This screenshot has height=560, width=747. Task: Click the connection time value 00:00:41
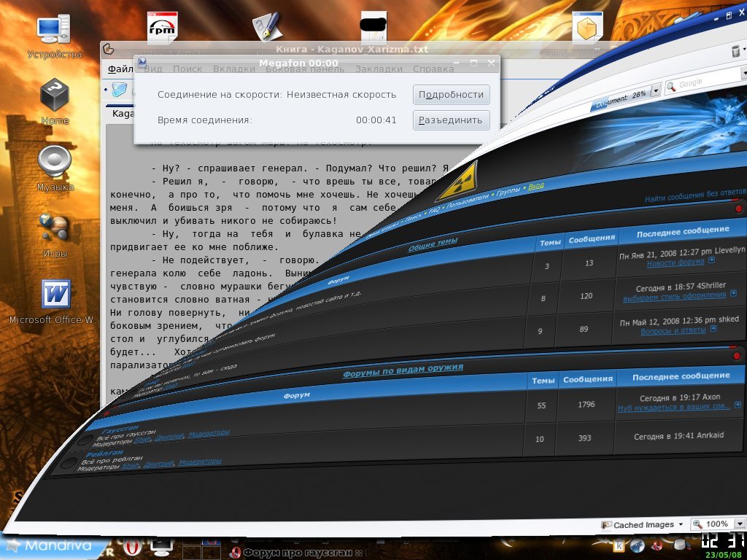(376, 120)
